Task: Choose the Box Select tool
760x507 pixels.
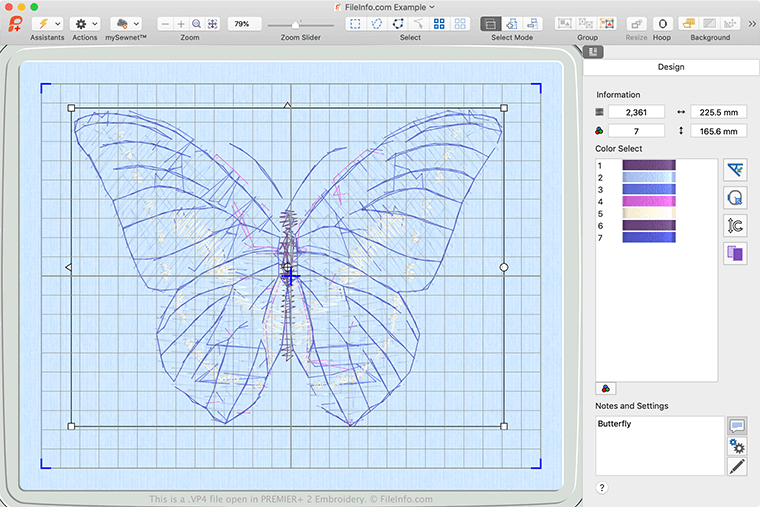Action: 355,24
